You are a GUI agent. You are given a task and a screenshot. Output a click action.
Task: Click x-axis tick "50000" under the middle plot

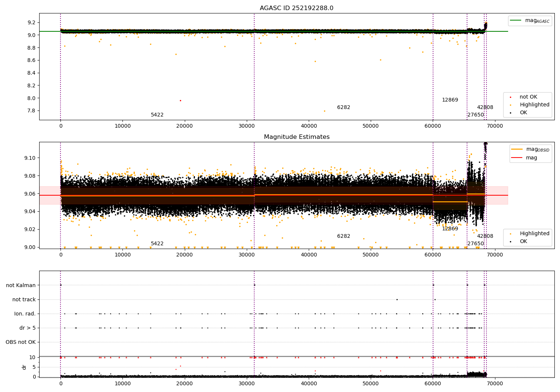371,255
